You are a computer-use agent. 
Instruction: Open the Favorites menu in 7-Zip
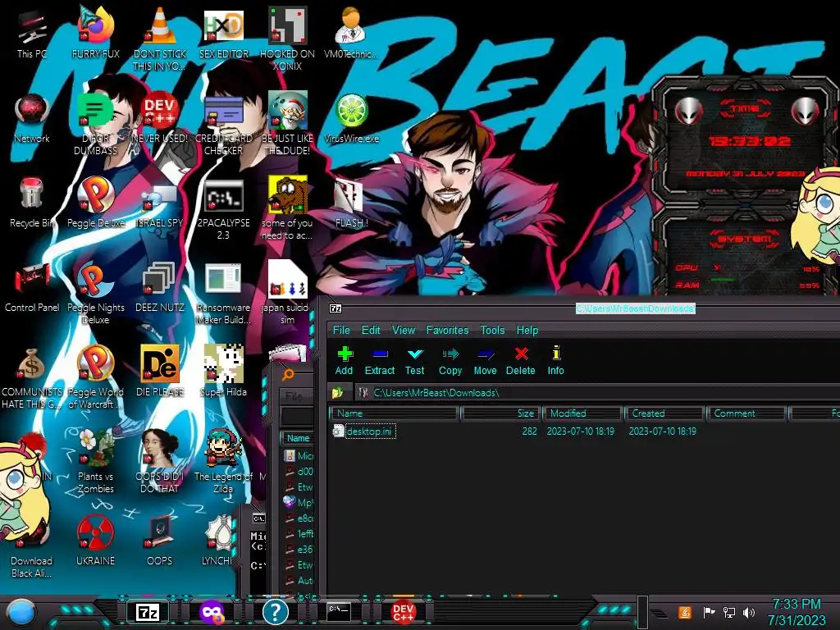click(x=447, y=330)
